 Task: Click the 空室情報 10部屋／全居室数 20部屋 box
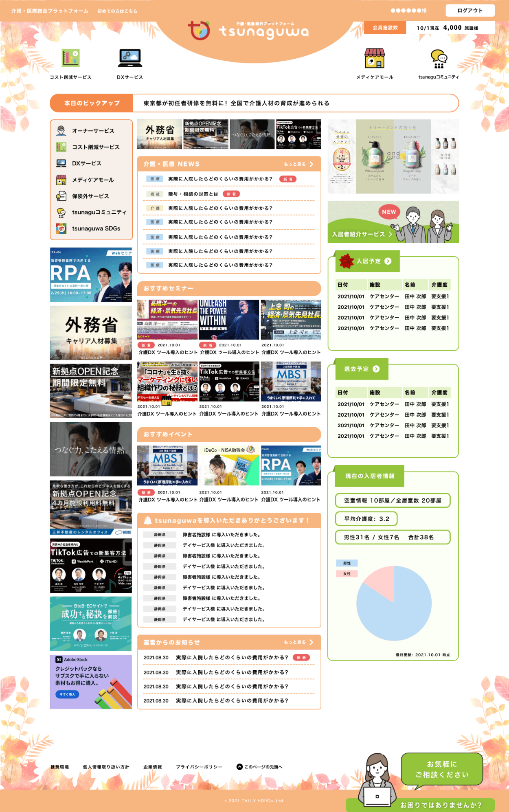pos(393,500)
